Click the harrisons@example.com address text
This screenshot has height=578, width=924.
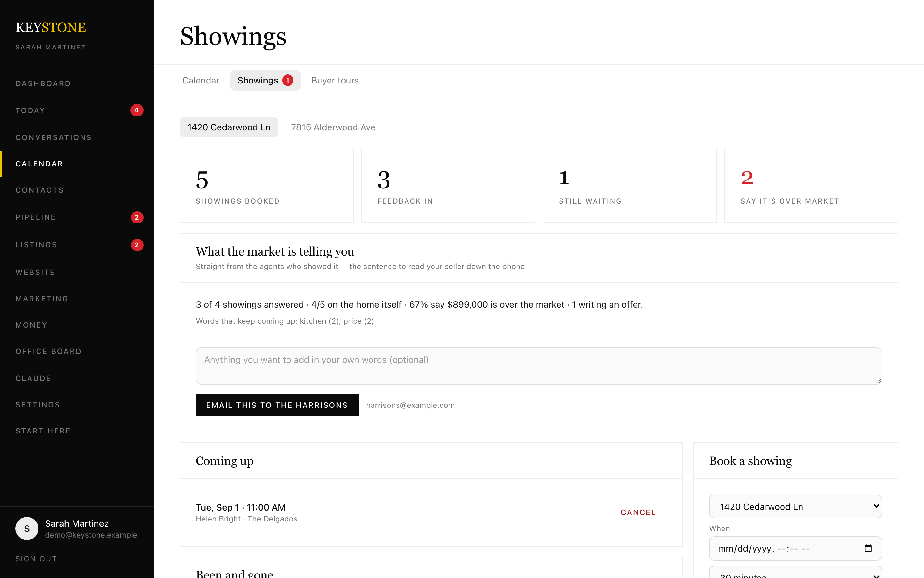point(410,405)
